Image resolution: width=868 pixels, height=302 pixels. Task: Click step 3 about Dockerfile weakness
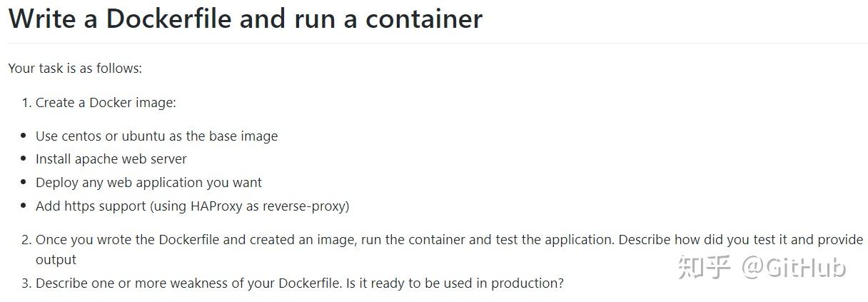(299, 283)
